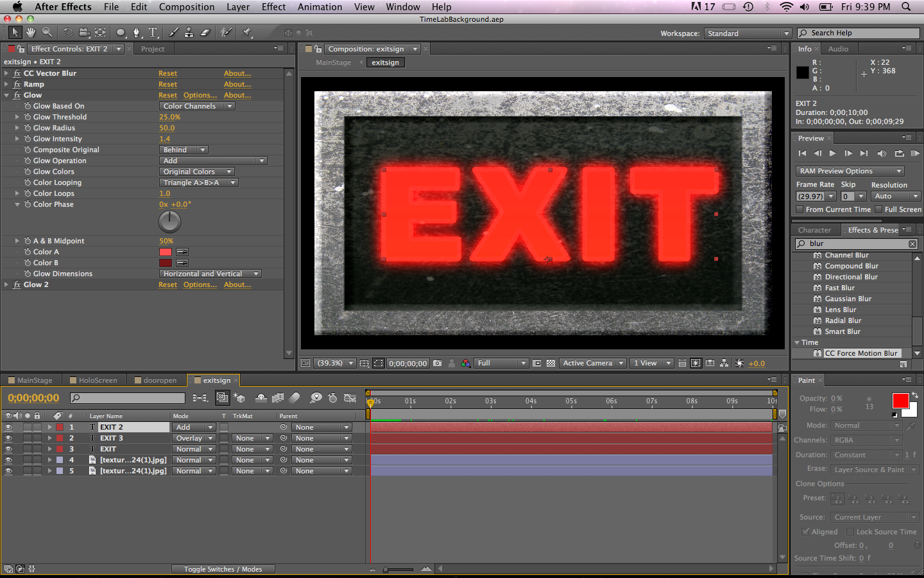Expand the Glow 2 effect
The height and width of the screenshot is (578, 924).
(6, 285)
